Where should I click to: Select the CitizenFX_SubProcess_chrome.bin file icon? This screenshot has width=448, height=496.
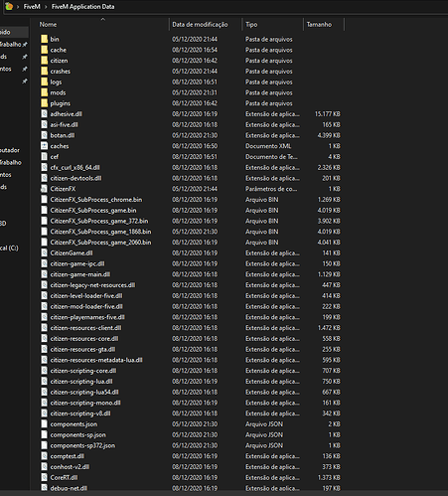pos(45,200)
